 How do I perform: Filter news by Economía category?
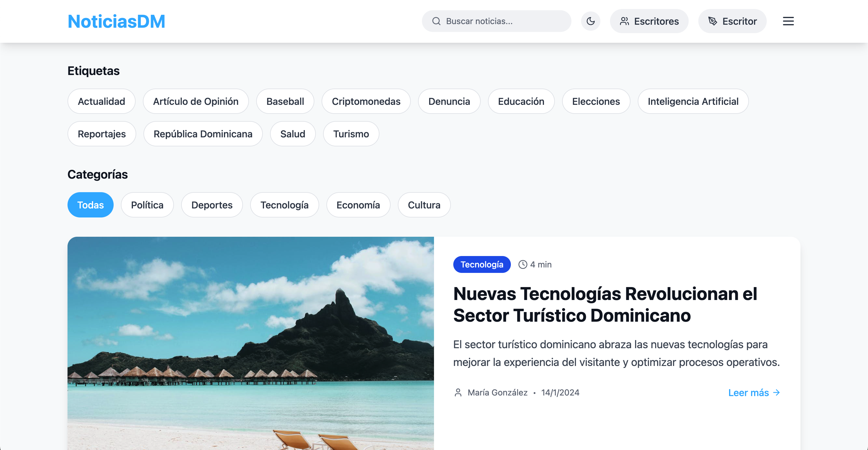pos(358,205)
